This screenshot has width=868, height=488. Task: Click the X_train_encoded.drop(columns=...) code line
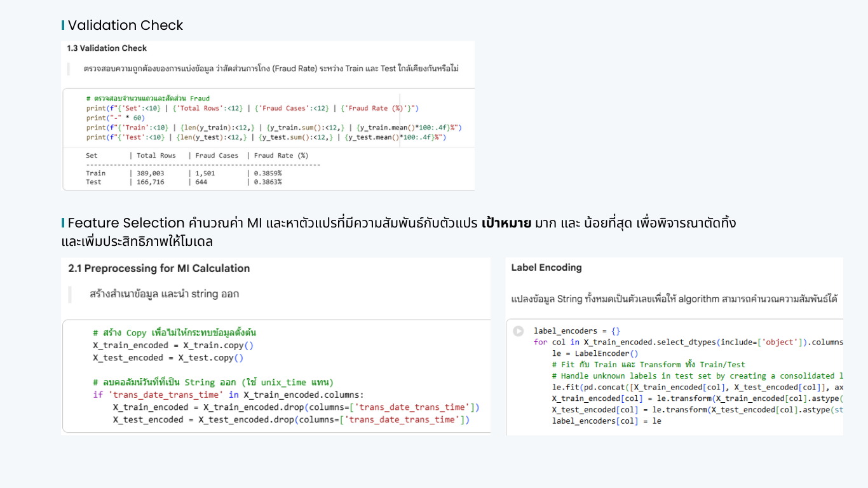click(x=296, y=407)
